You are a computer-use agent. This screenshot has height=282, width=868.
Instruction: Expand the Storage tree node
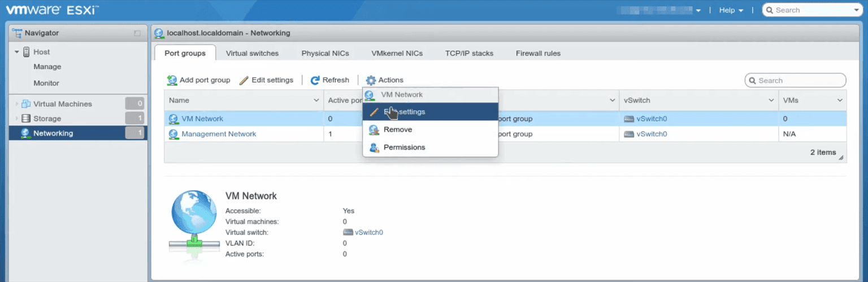point(17,119)
